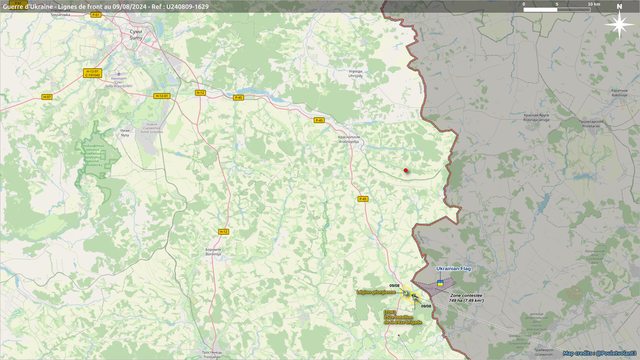Open the Map credits link
Image resolution: width=640 pixels, height=360 pixels.
point(600,353)
